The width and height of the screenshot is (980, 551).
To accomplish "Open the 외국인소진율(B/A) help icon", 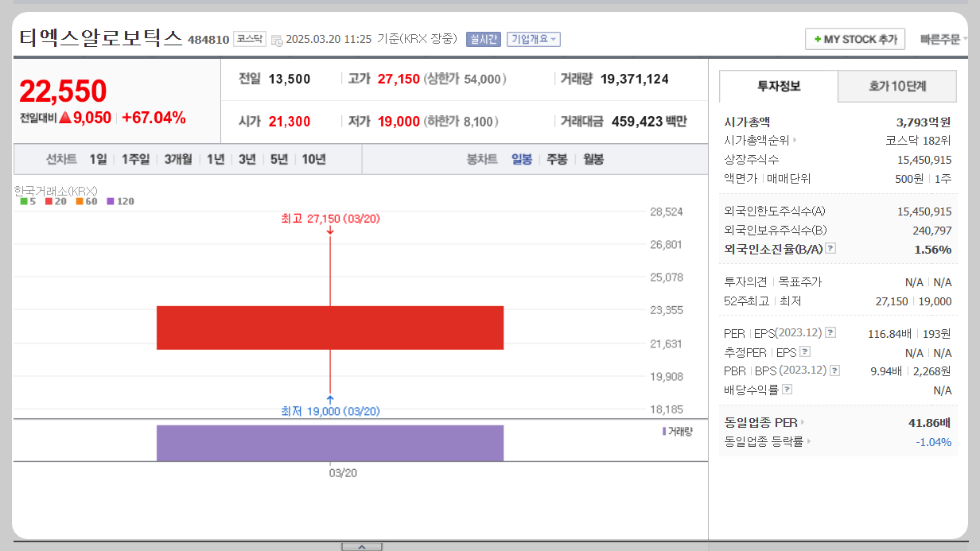I will point(830,248).
